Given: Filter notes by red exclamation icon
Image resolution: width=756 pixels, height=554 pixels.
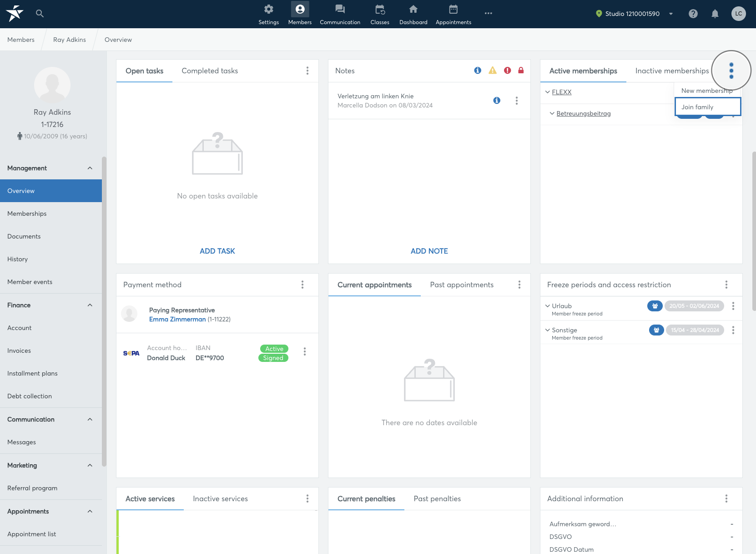Looking at the screenshot, I should pyautogui.click(x=507, y=71).
